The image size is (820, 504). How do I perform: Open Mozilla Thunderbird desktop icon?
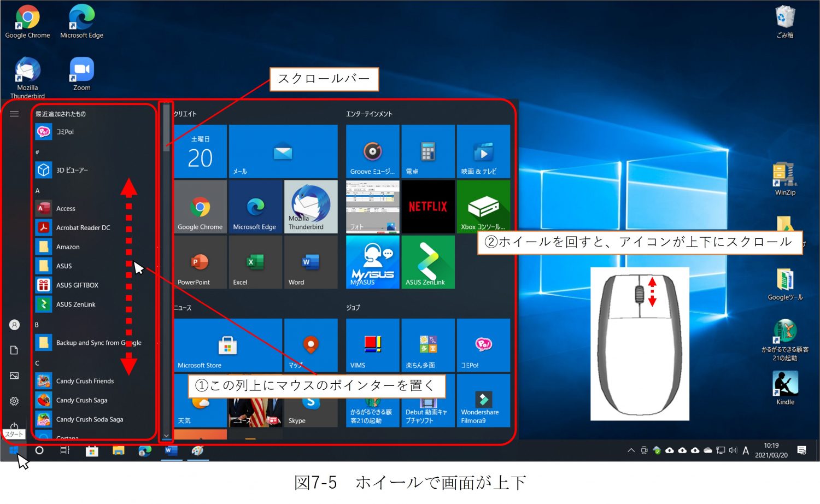pos(27,78)
